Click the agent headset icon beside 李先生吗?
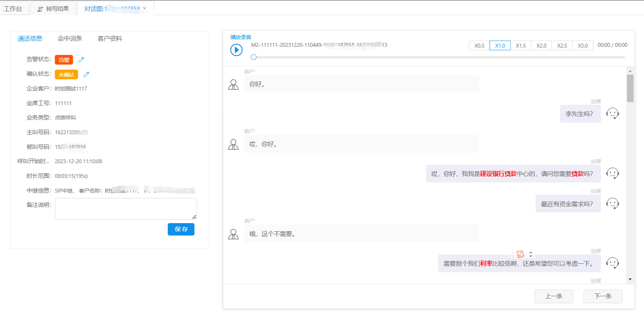 tap(612, 114)
